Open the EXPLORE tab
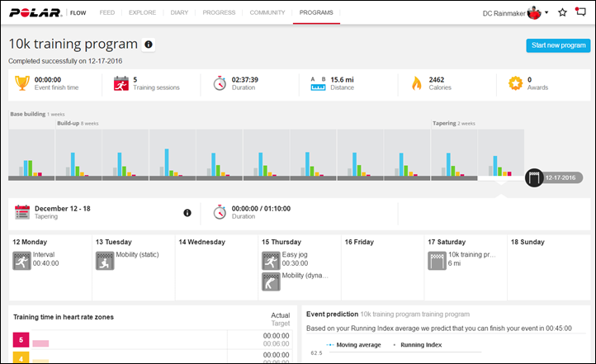This screenshot has width=596, height=364. tap(142, 12)
